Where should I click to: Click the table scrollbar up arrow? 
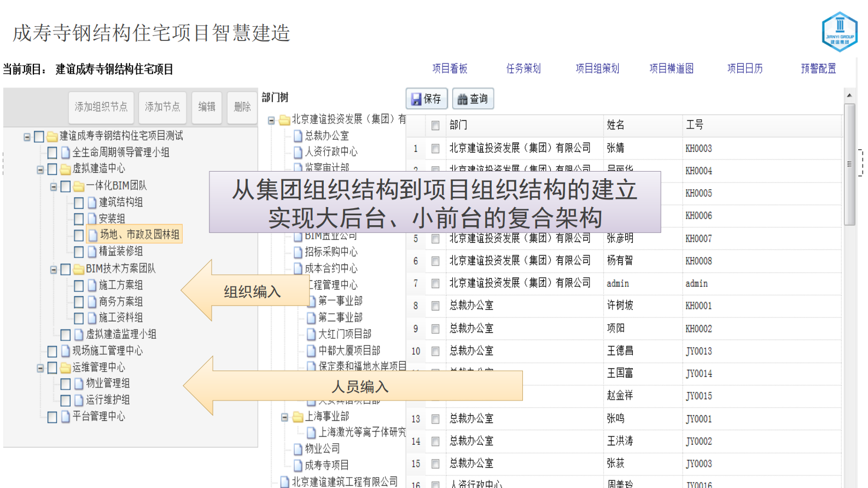click(x=849, y=96)
